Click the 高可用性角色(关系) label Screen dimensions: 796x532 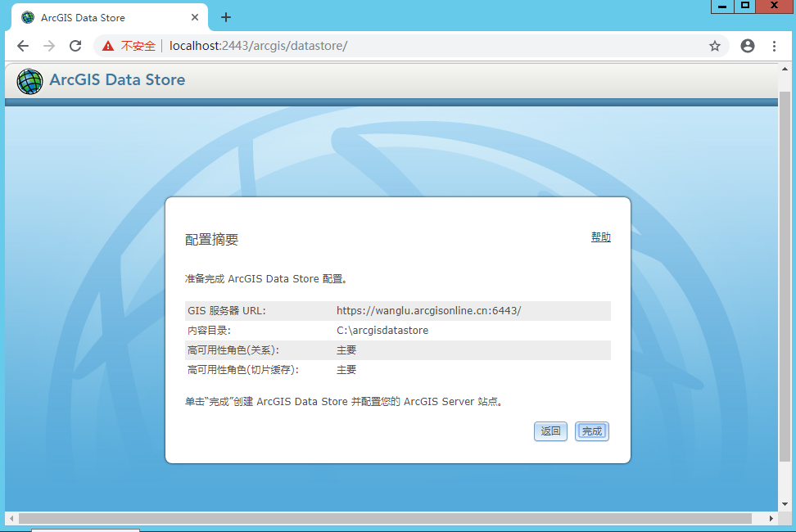(x=233, y=350)
